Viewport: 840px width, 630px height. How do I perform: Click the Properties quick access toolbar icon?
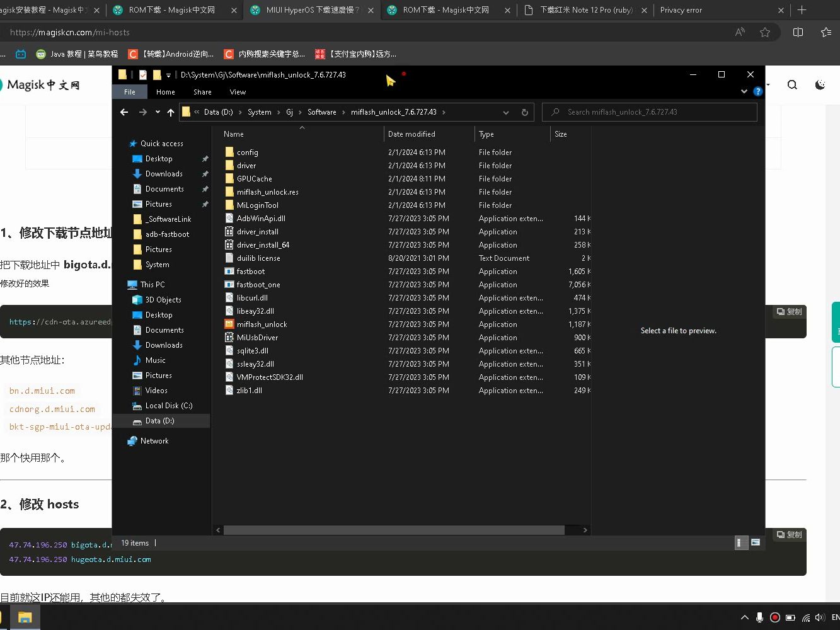click(x=143, y=74)
